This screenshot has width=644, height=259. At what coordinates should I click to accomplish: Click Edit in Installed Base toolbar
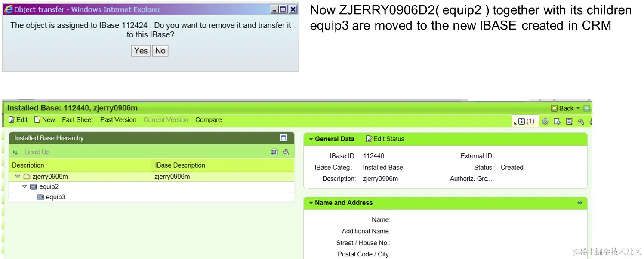(18, 120)
